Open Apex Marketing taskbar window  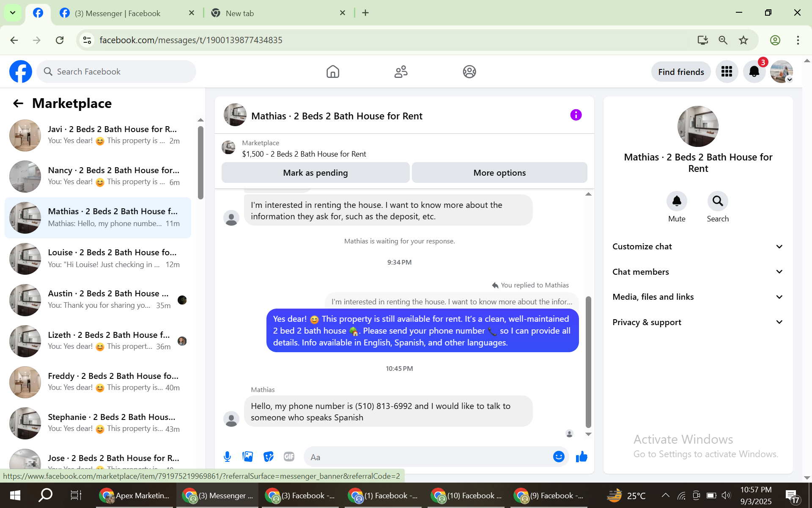coord(134,495)
